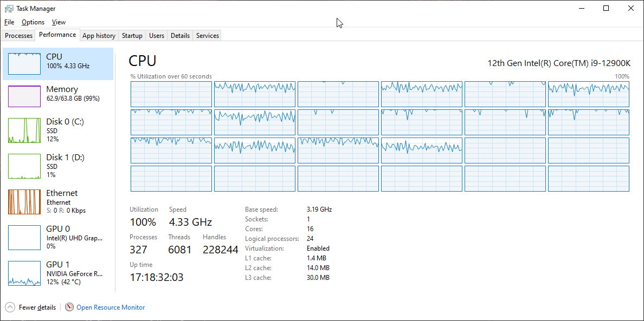Select Memory mini graph in sidebar

24,96
